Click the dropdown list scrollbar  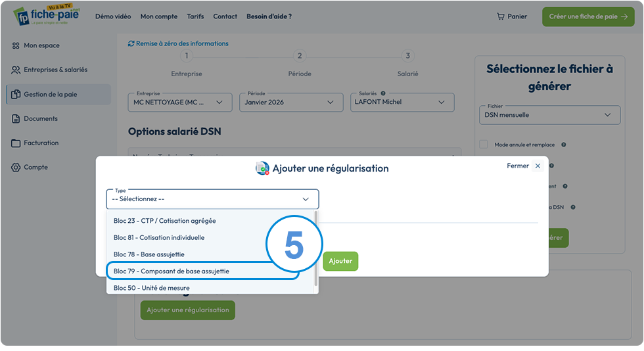coord(316,248)
